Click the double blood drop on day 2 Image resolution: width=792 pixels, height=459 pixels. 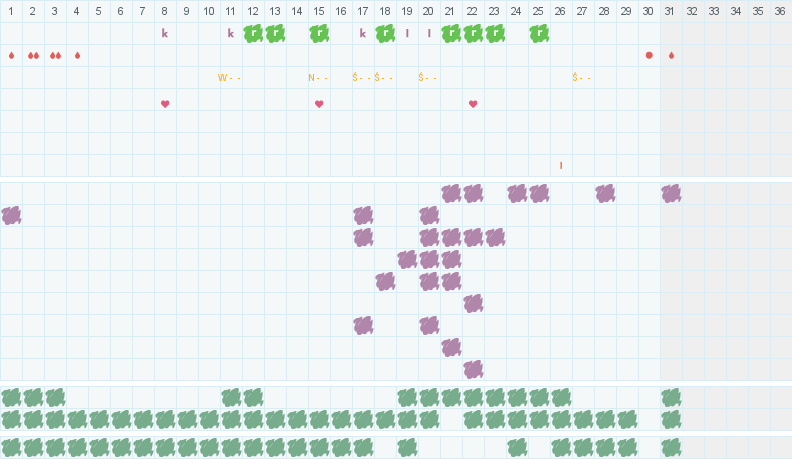click(x=33, y=56)
